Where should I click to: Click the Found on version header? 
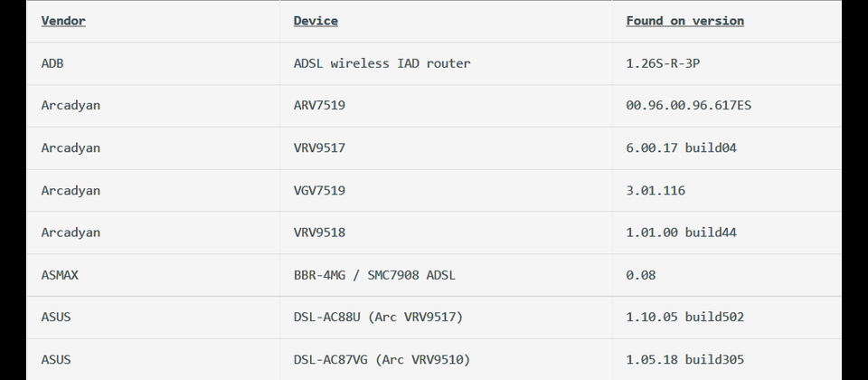click(684, 21)
